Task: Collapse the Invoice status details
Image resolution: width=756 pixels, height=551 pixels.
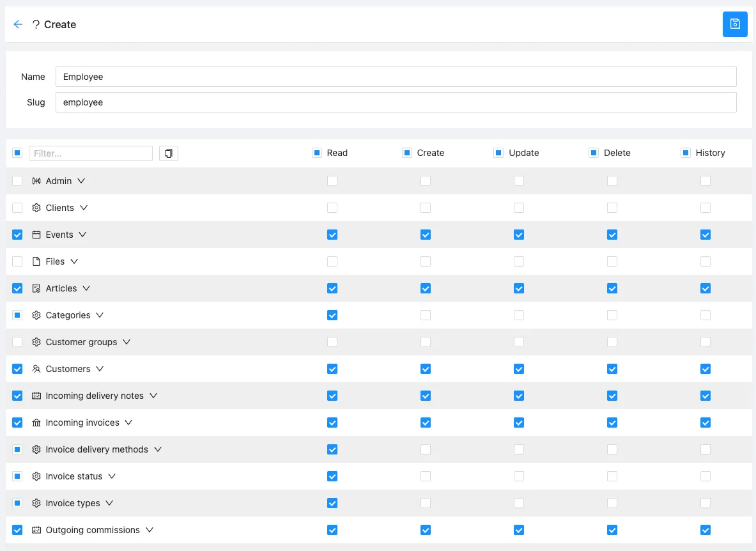Action: pos(111,476)
